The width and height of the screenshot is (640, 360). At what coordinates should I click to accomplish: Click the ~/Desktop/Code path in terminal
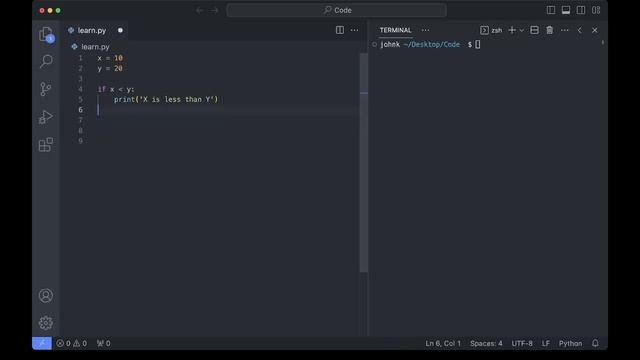[431, 44]
